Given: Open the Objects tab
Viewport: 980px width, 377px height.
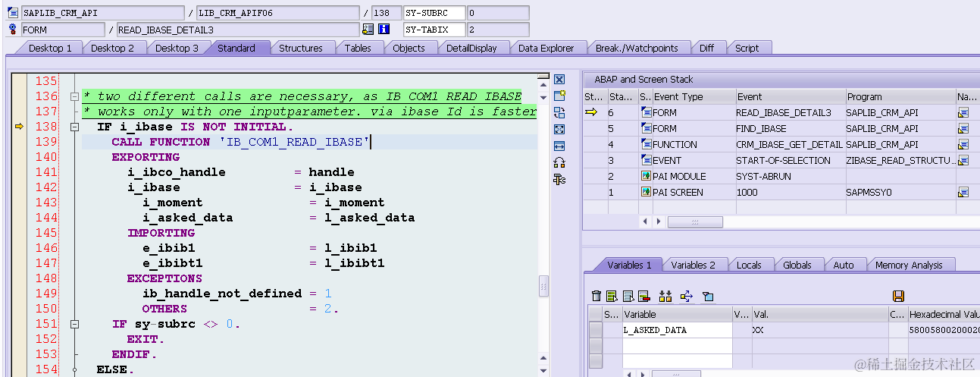Looking at the screenshot, I should tap(409, 48).
